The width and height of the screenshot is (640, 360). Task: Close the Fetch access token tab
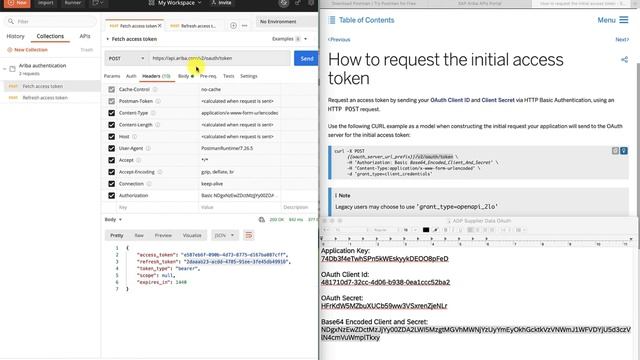[x=160, y=26]
